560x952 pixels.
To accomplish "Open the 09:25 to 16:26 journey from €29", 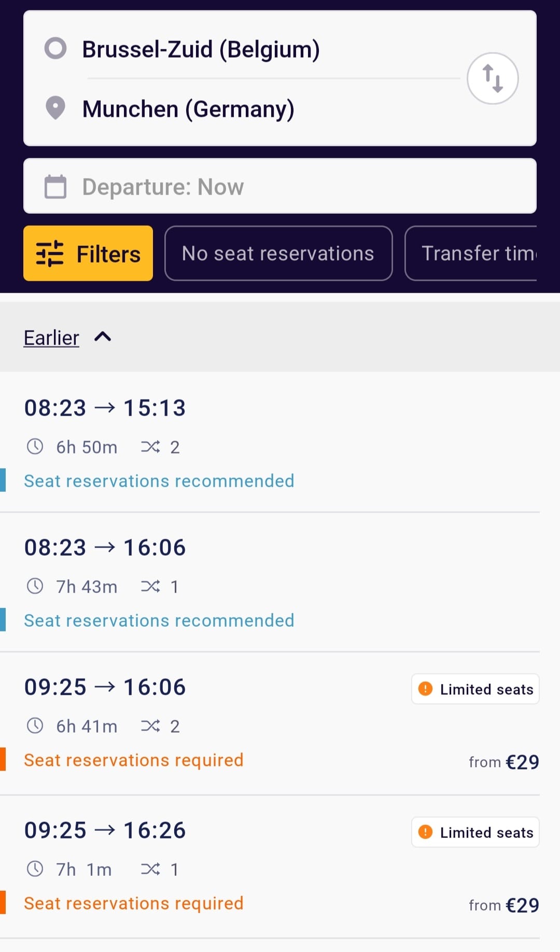I will (x=270, y=866).
